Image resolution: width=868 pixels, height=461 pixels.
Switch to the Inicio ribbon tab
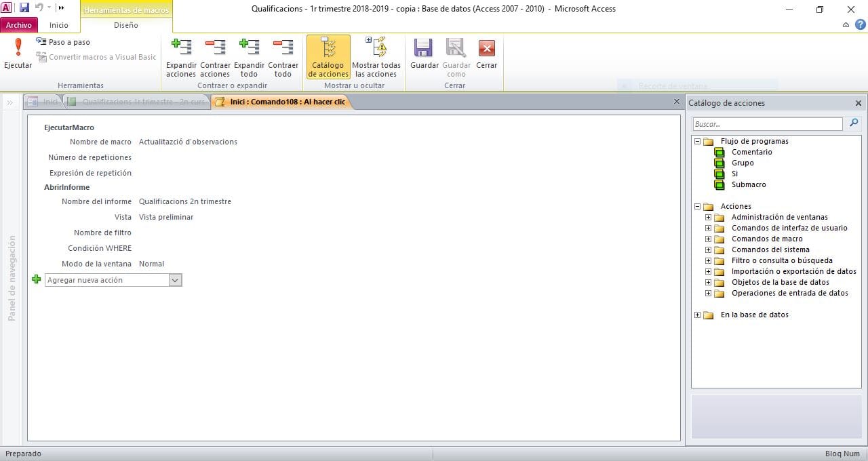[59, 25]
